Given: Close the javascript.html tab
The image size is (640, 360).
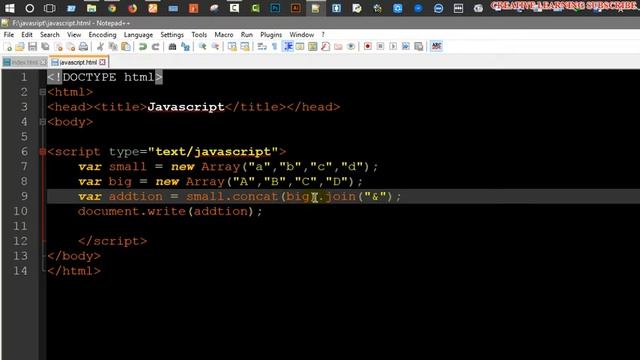Looking at the screenshot, I should pyautogui.click(x=102, y=62).
